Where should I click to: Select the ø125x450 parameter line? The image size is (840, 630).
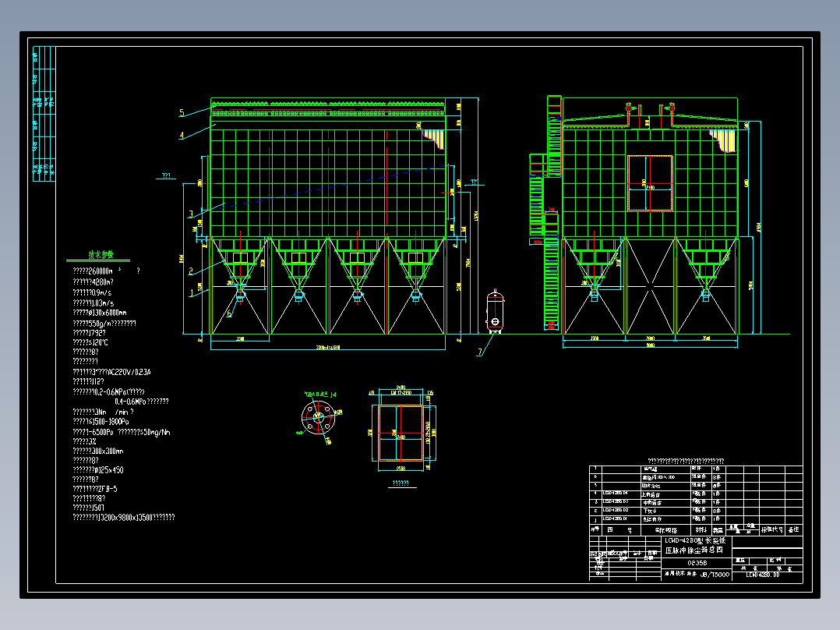point(98,470)
